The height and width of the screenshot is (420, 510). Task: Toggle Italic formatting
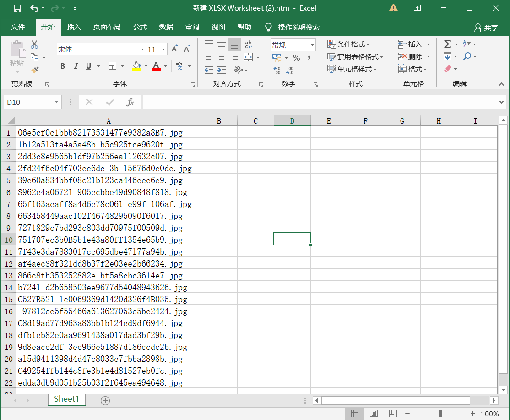(x=76, y=66)
